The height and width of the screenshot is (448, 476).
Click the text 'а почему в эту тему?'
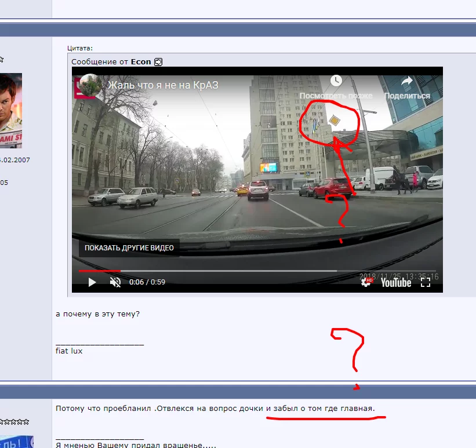(x=97, y=314)
